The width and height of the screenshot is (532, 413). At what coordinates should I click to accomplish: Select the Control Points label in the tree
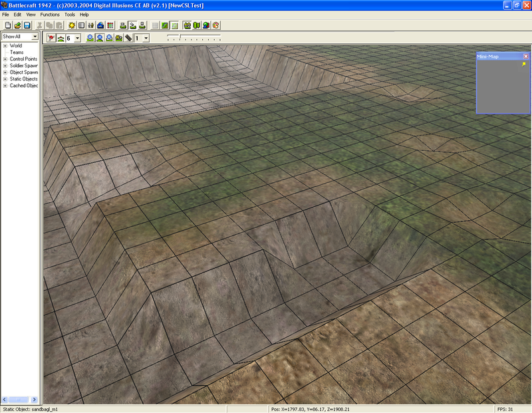[x=23, y=59]
